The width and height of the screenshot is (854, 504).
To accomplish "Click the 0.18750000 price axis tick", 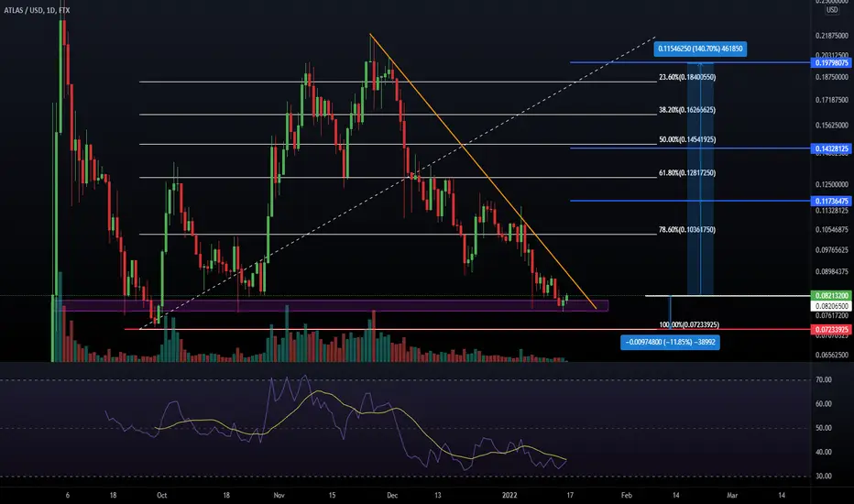I will [832, 77].
